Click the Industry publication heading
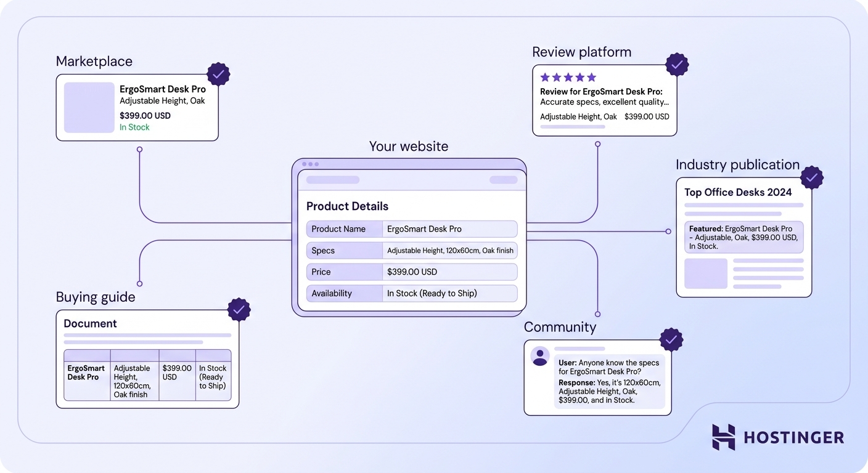This screenshot has width=868, height=473. click(x=737, y=165)
